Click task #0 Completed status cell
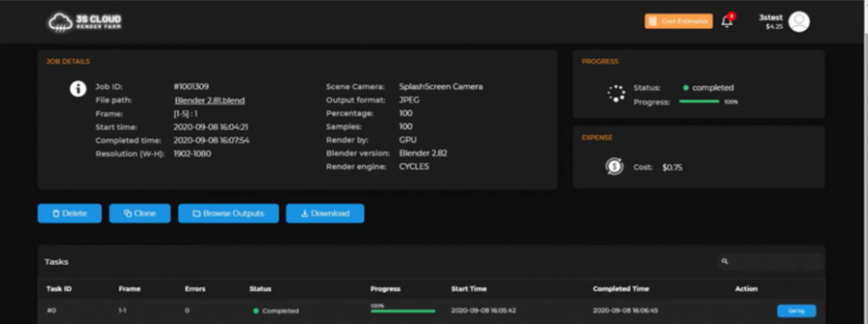Viewport: 868px width, 324px height. pos(275,311)
